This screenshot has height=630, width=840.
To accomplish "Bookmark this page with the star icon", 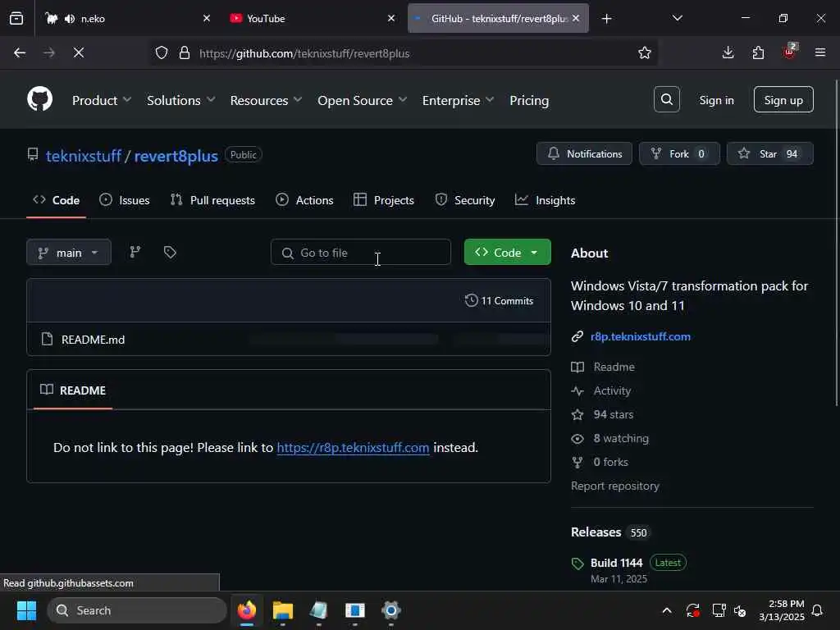I will [645, 53].
